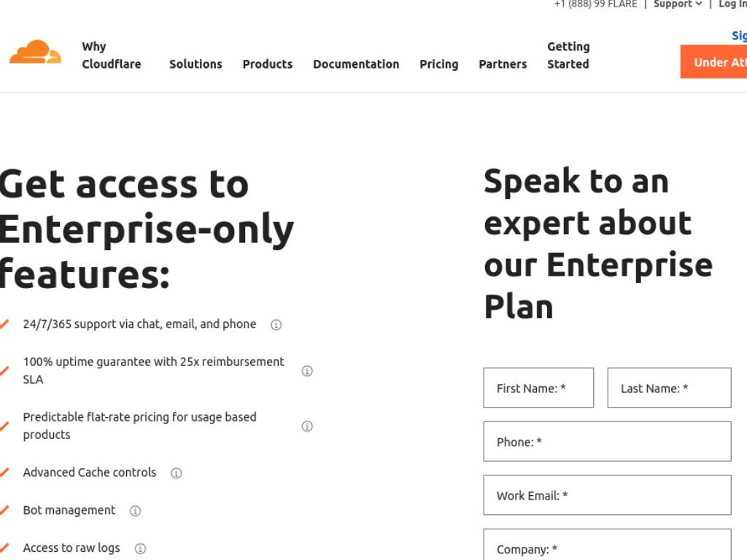Focus the First Name input field
The width and height of the screenshot is (747, 560).
coord(538,388)
